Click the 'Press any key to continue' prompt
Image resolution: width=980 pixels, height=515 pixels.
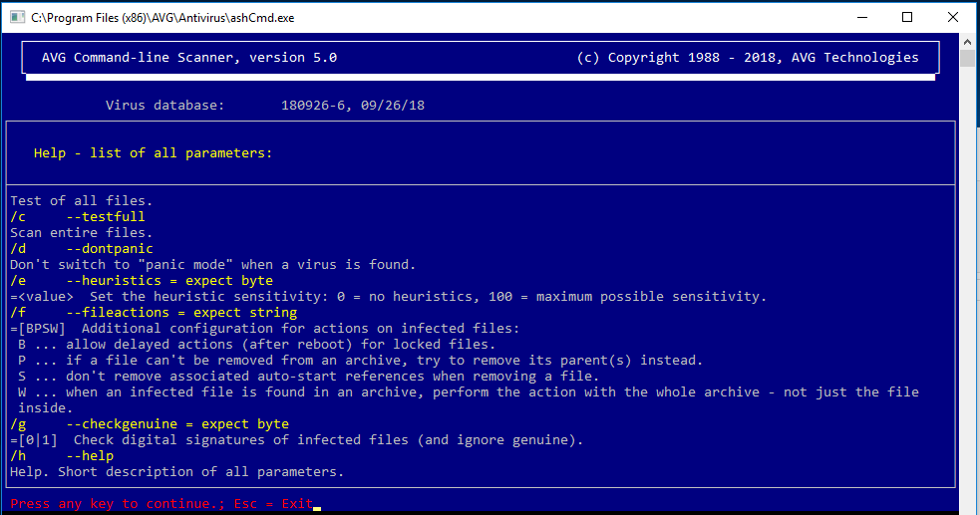[x=114, y=504]
